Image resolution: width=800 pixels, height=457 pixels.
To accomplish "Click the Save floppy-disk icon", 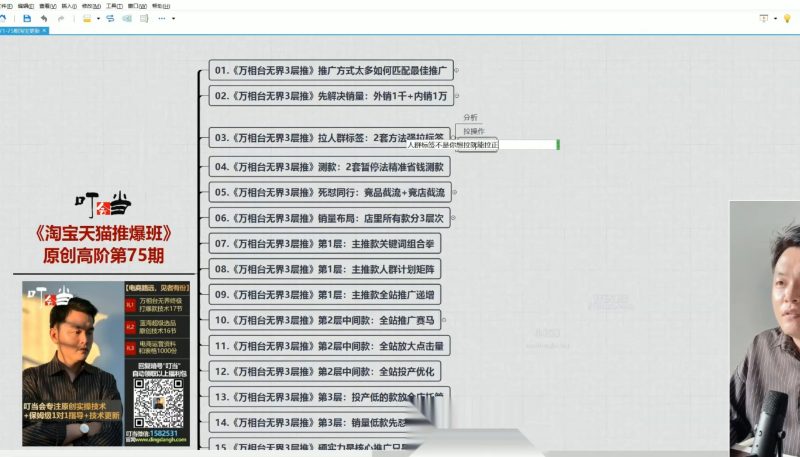I will click(27, 18).
